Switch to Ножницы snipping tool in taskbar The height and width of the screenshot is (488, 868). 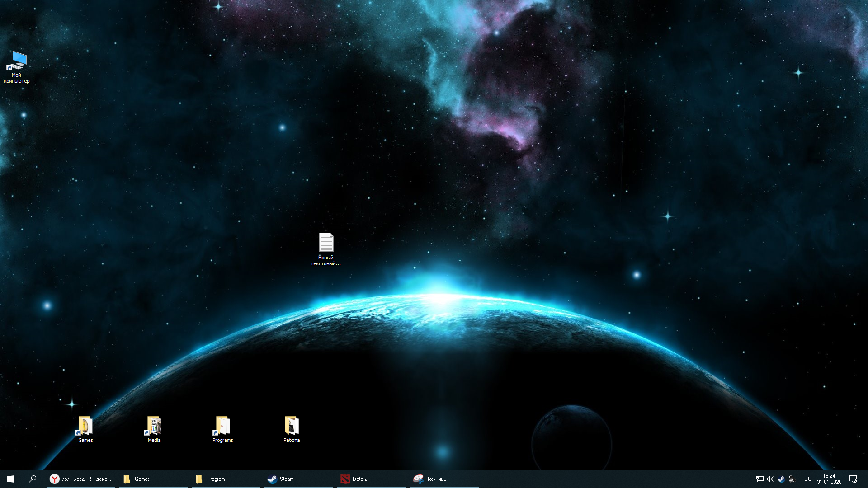(x=444, y=479)
